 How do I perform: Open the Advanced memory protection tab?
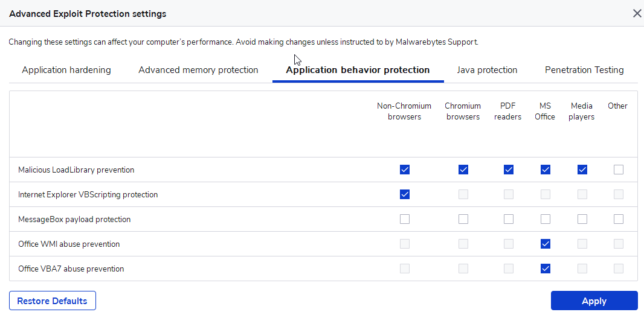click(198, 70)
